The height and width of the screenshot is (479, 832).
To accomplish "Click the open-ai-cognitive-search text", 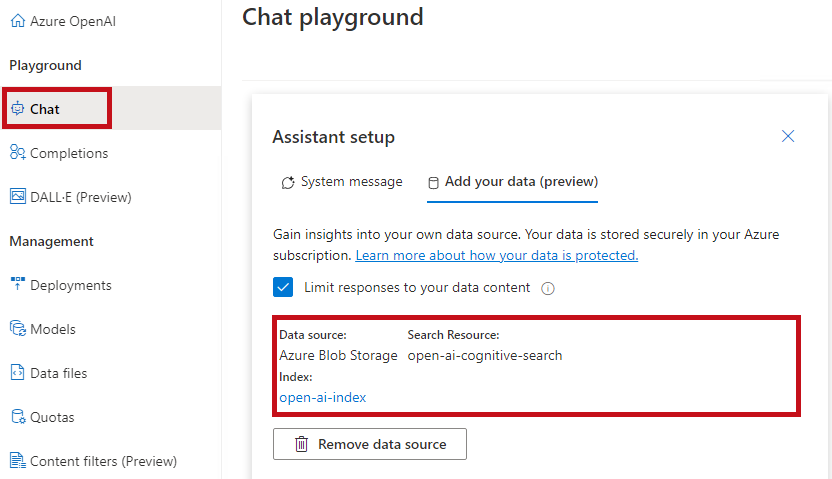I will [484, 355].
